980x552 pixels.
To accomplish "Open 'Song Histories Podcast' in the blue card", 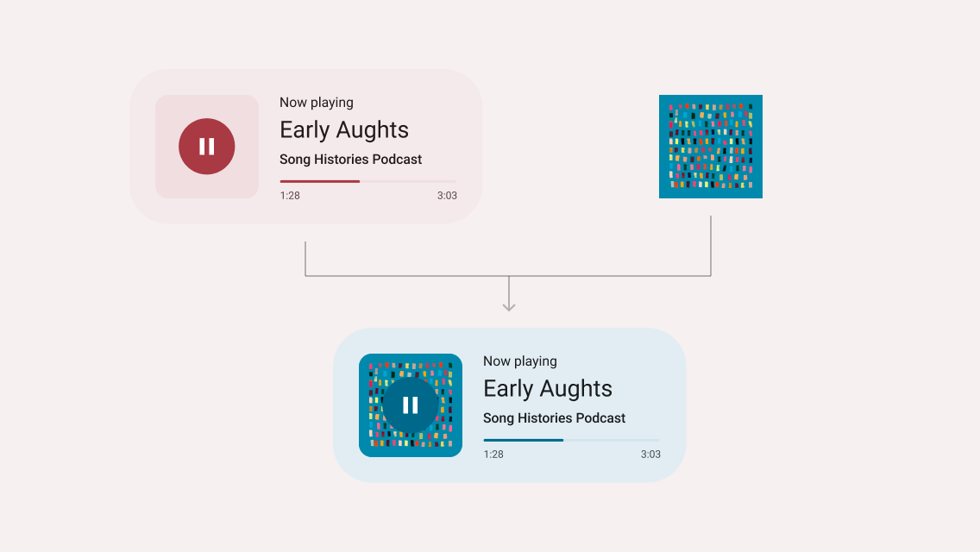I will pyautogui.click(x=555, y=418).
